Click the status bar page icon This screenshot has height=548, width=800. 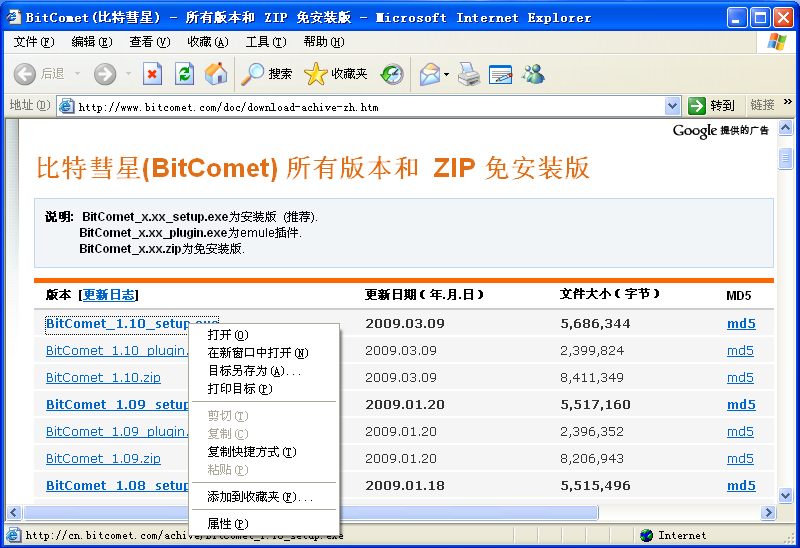[13, 535]
